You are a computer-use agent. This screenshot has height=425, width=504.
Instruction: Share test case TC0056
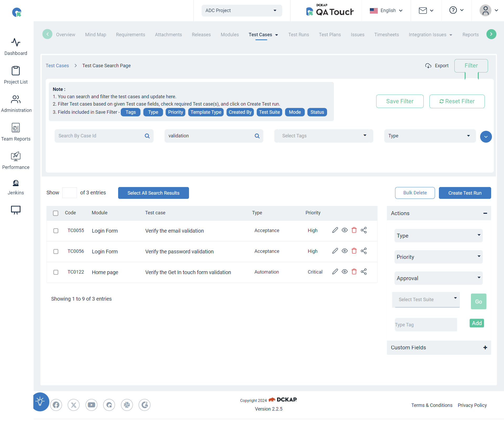coord(364,251)
